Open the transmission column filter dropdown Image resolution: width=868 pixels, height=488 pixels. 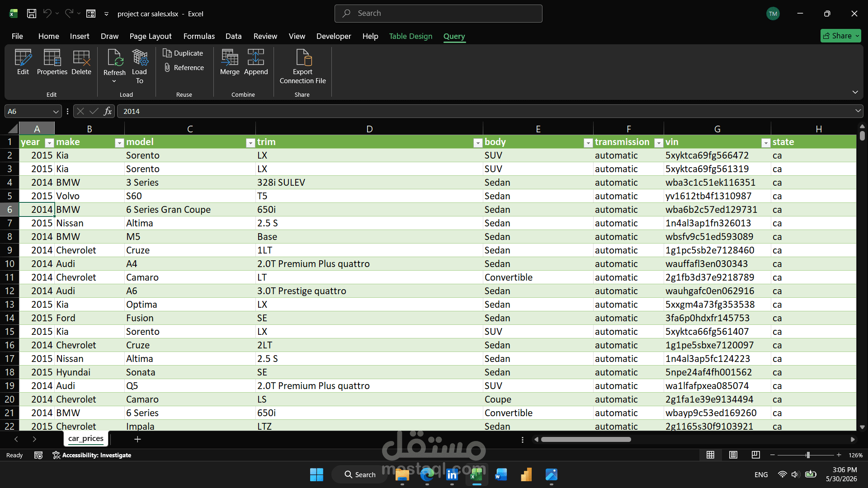tap(659, 143)
